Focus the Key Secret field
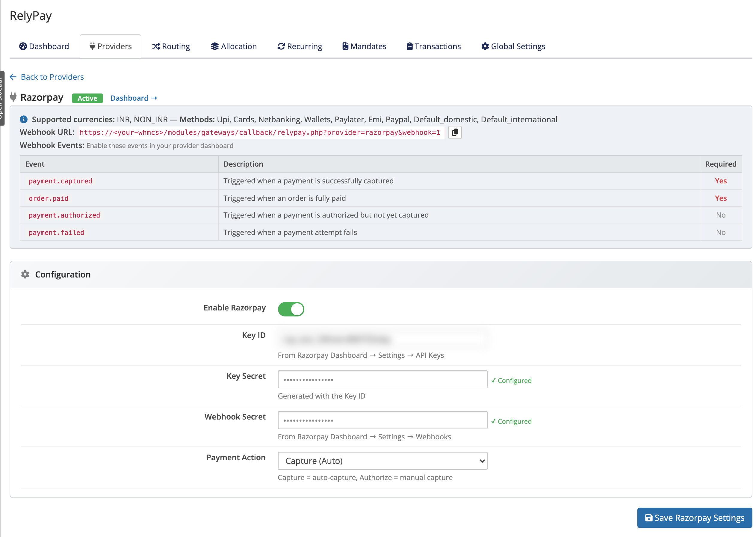The height and width of the screenshot is (537, 756). point(382,379)
